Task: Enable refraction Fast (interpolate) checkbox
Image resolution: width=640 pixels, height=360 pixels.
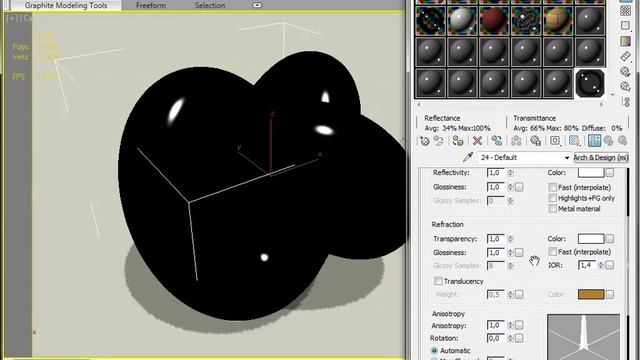Action: click(x=553, y=252)
